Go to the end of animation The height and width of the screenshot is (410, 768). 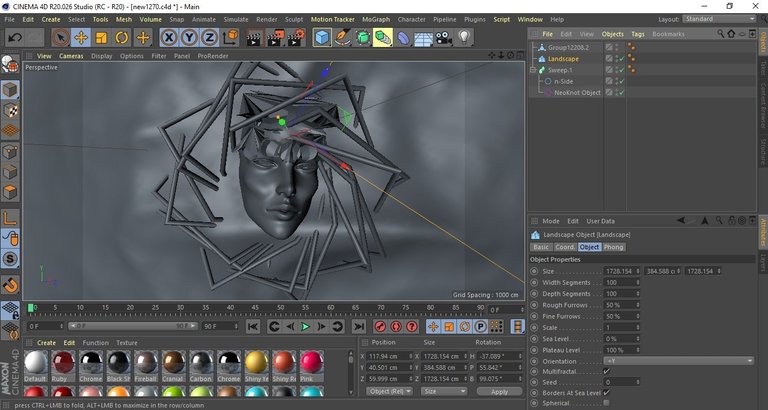(x=359, y=326)
